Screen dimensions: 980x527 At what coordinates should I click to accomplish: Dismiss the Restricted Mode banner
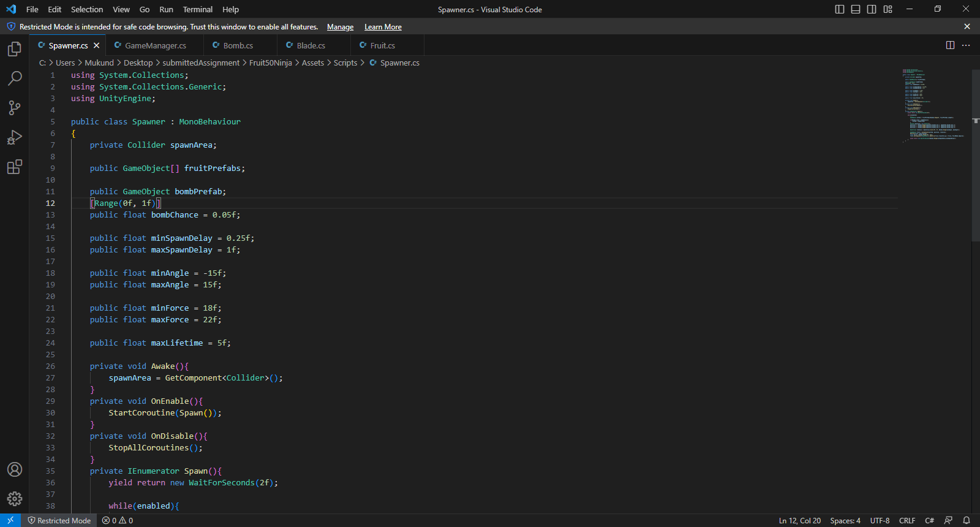pyautogui.click(x=967, y=26)
